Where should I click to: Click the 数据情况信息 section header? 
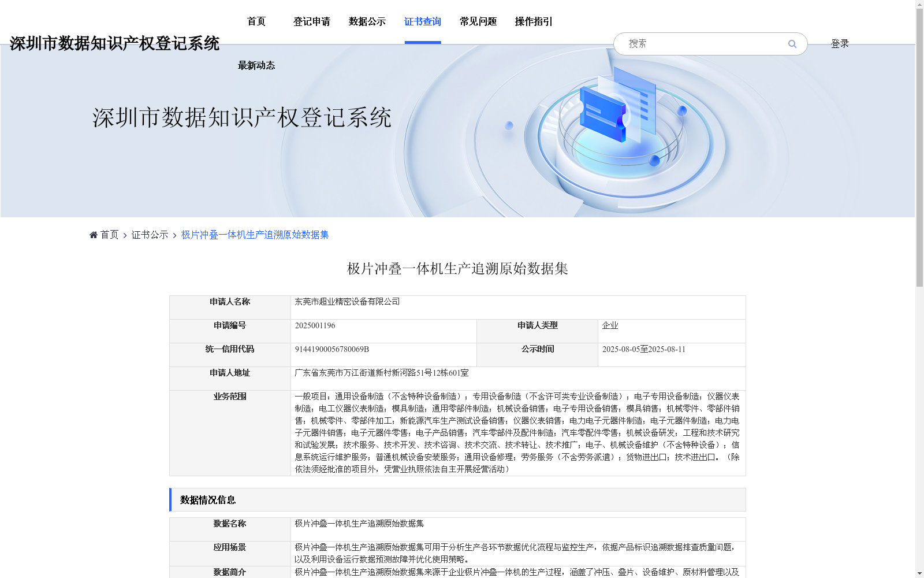pyautogui.click(x=457, y=500)
